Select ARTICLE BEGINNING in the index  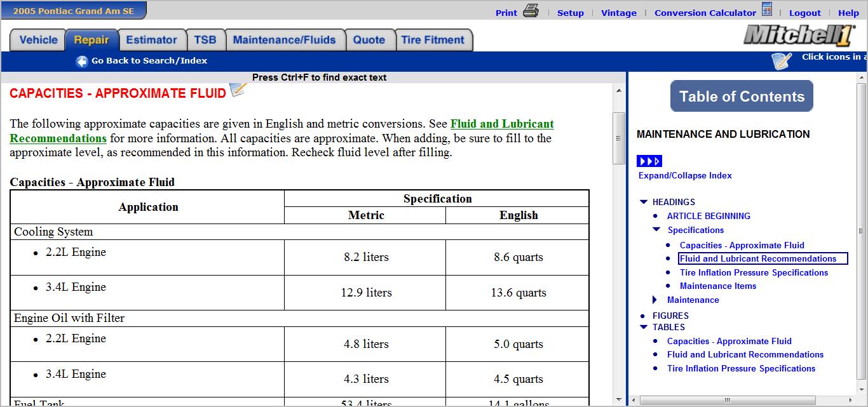[x=709, y=216]
